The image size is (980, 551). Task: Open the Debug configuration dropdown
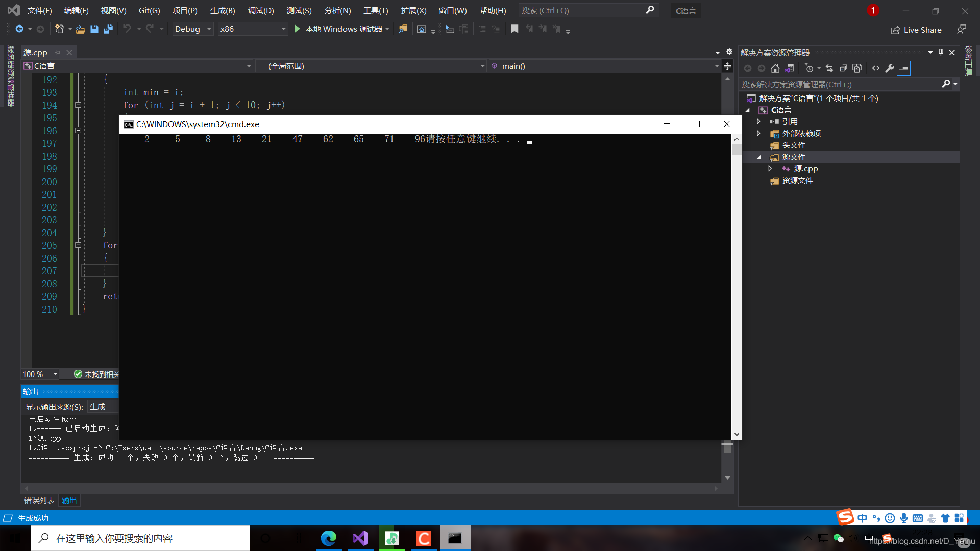209,29
